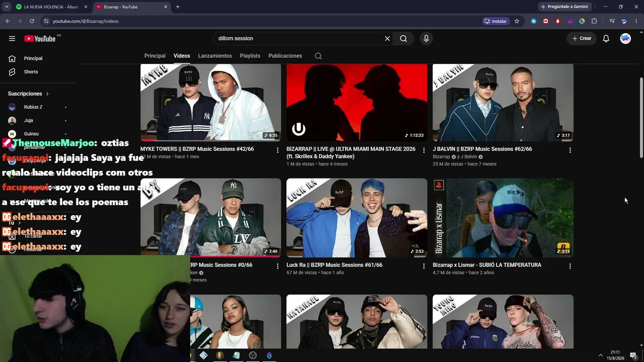This screenshot has width=644, height=362.
Task: Switch to the Principal channel tab
Action: [155, 56]
